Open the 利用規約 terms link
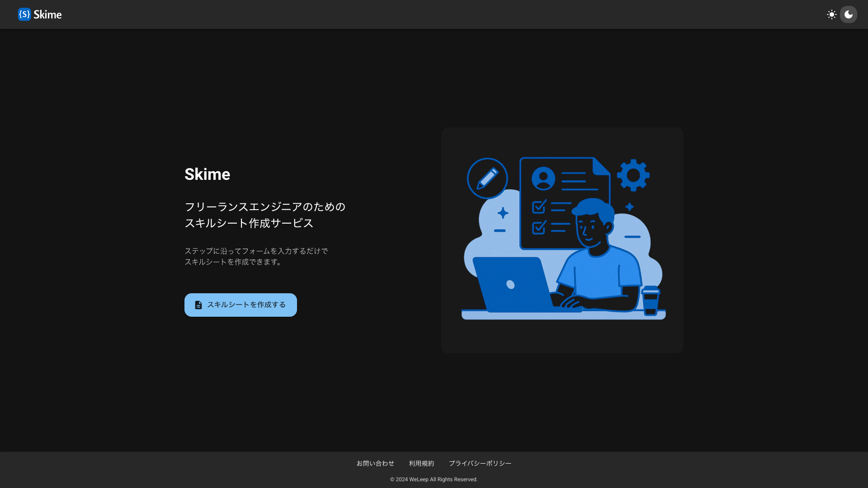 [x=421, y=463]
